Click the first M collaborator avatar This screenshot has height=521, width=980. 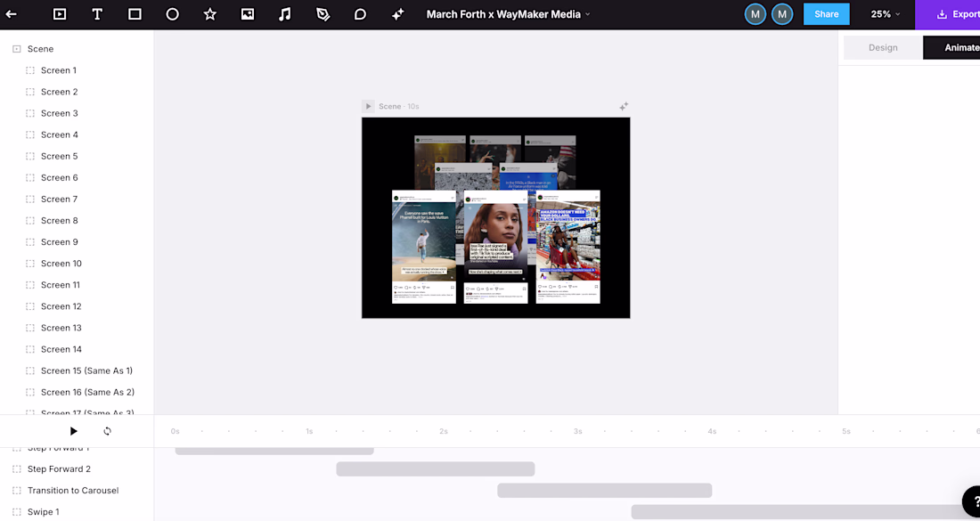click(x=755, y=14)
